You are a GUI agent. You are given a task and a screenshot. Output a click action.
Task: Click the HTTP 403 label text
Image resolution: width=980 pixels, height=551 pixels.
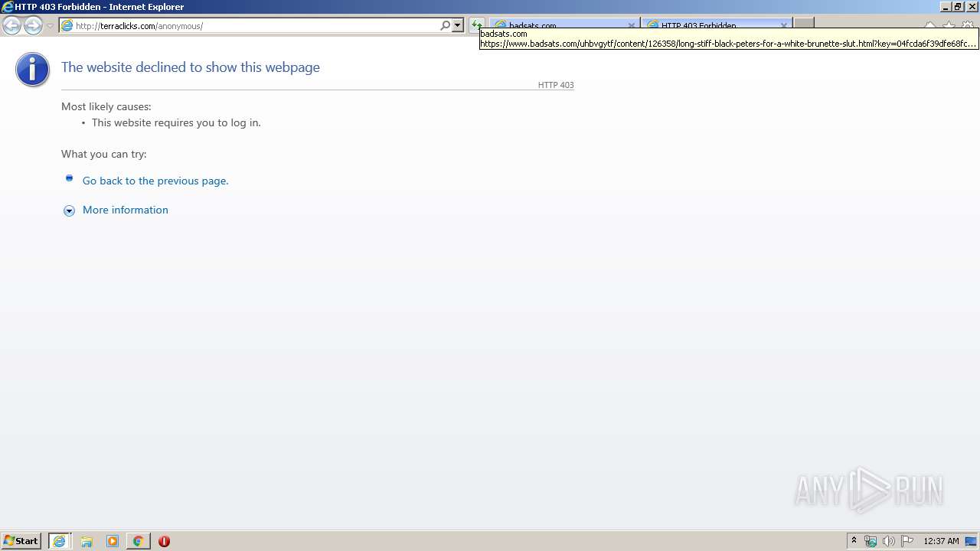(556, 85)
